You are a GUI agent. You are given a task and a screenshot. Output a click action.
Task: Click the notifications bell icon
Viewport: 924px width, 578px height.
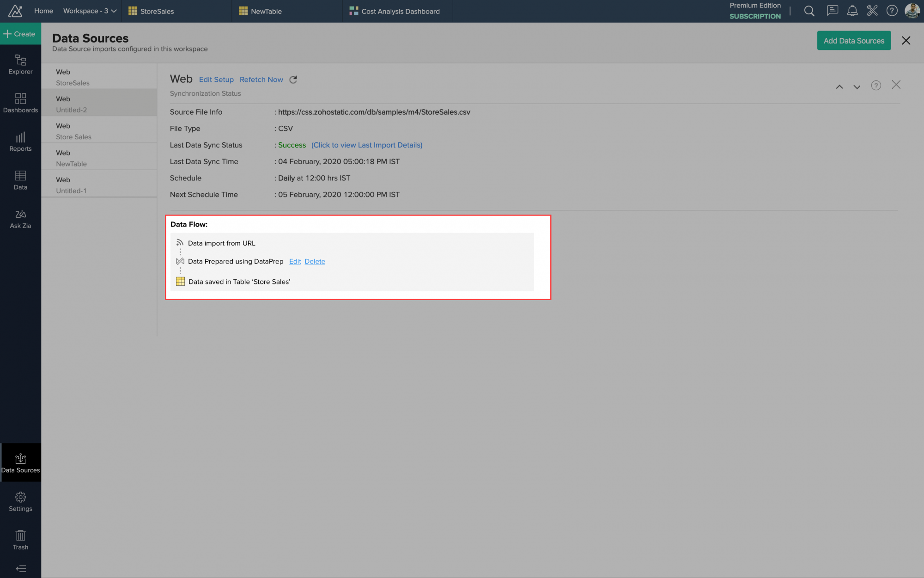tap(852, 11)
